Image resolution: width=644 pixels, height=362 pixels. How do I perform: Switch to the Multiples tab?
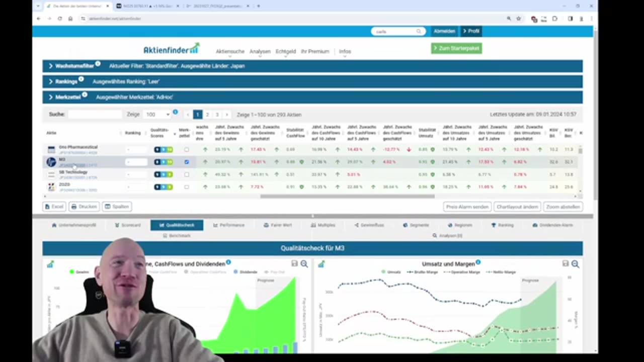[323, 225]
